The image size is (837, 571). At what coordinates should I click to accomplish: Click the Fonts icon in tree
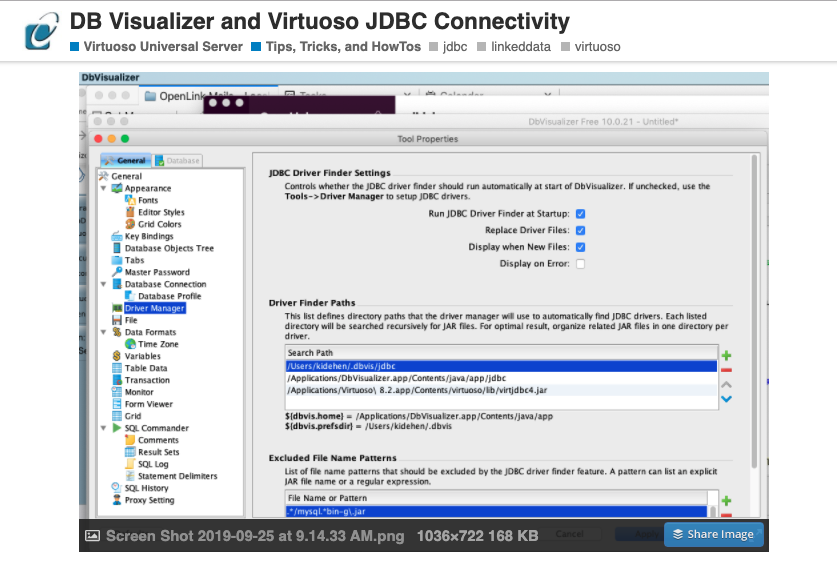point(130,200)
